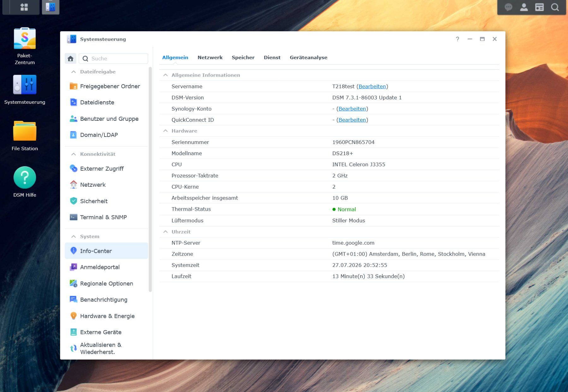Collapse the Hardware section
The width and height of the screenshot is (568, 392).
165,131
